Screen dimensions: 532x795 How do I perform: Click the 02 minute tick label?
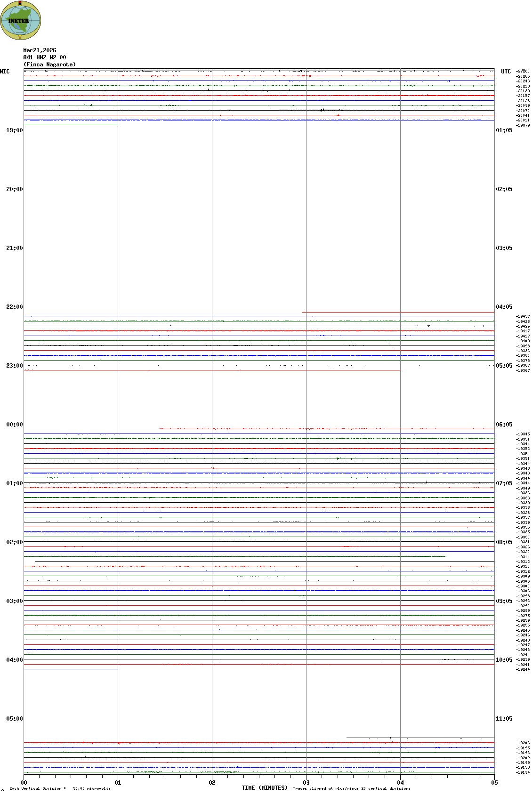click(212, 783)
